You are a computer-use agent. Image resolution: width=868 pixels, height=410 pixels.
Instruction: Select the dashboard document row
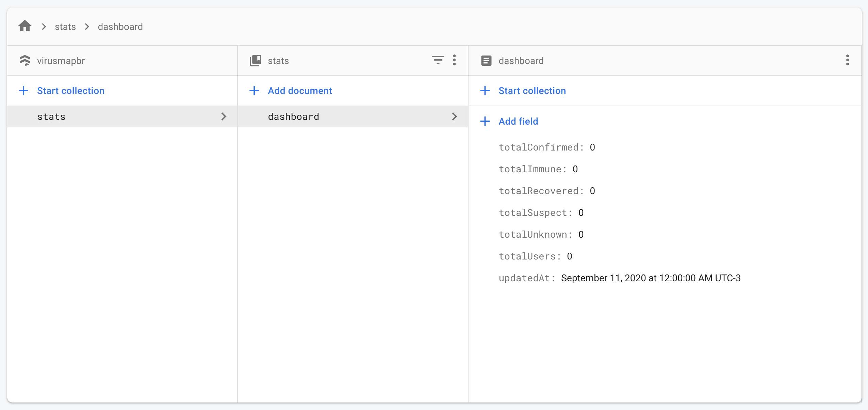(353, 116)
